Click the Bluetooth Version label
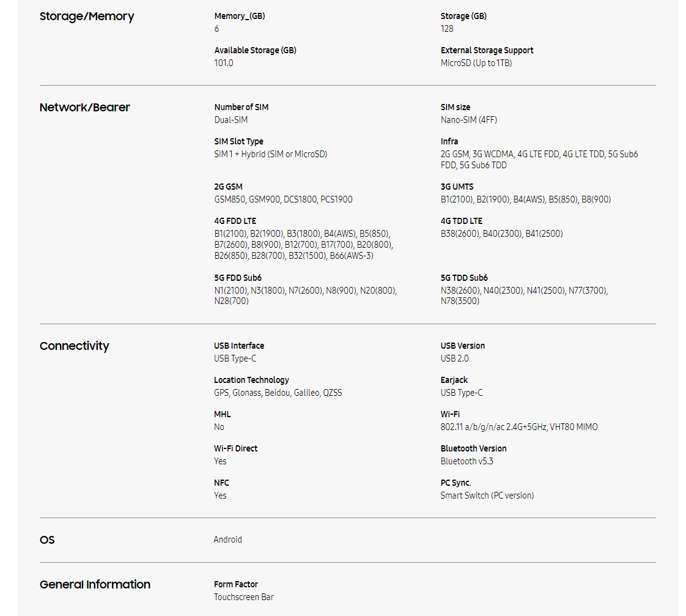Viewport: 686px width, 616px height. pyautogui.click(x=473, y=448)
